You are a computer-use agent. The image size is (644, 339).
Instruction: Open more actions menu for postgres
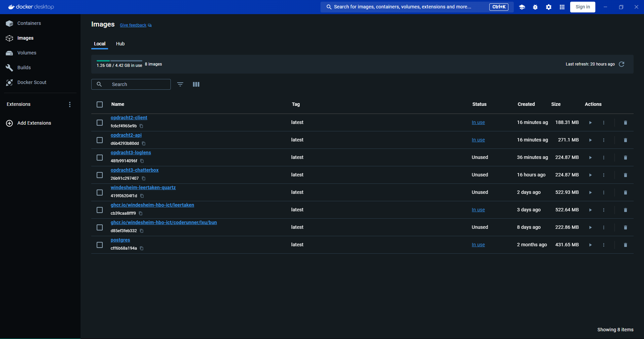pos(604,245)
